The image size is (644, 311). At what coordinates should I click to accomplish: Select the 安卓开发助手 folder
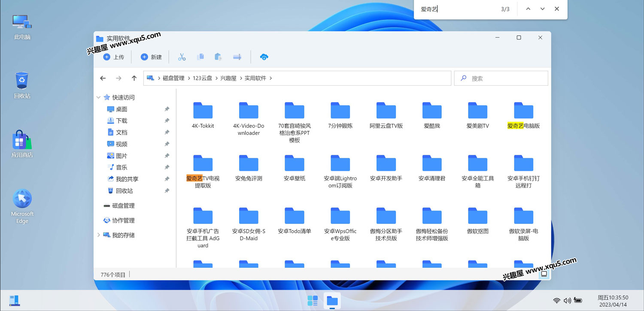pyautogui.click(x=386, y=168)
